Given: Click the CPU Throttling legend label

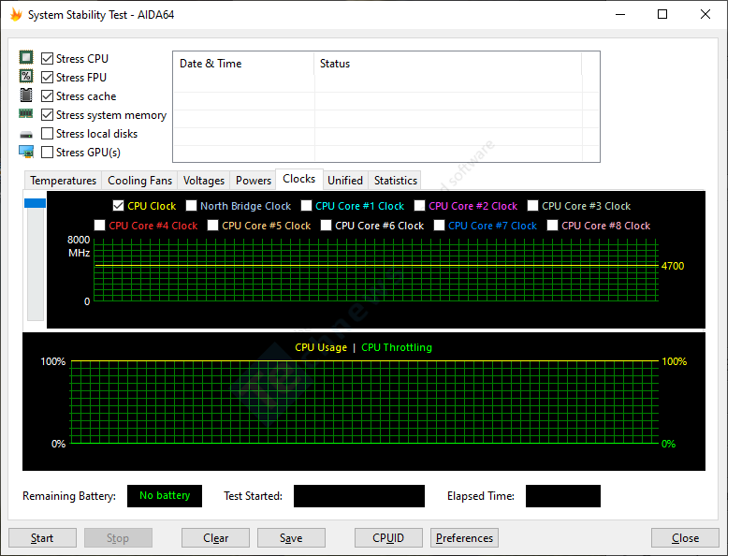Looking at the screenshot, I should (x=397, y=347).
